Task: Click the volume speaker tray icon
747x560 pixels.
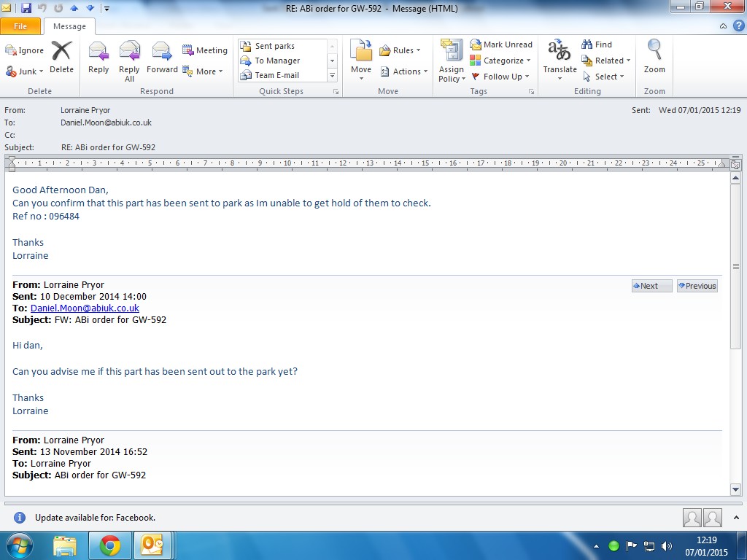Action: [667, 546]
